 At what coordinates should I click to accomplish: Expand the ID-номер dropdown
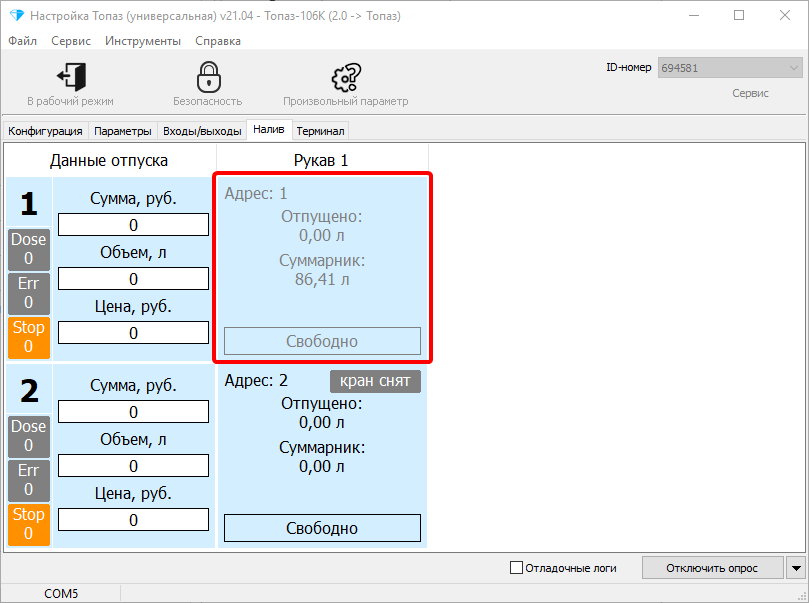[793, 68]
